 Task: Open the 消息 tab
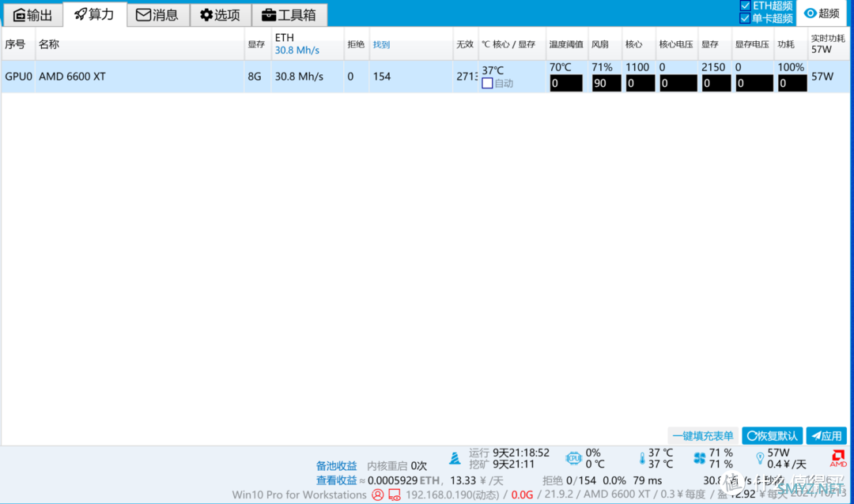158,15
